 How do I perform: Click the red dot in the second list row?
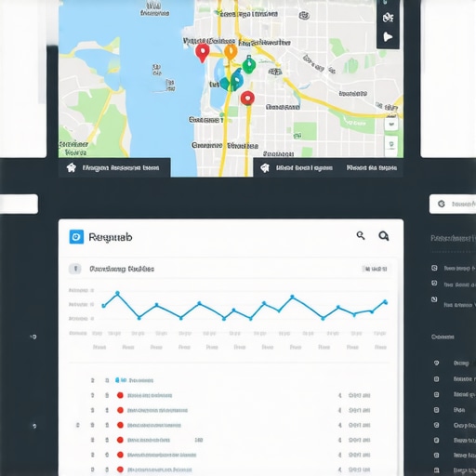pos(120,410)
